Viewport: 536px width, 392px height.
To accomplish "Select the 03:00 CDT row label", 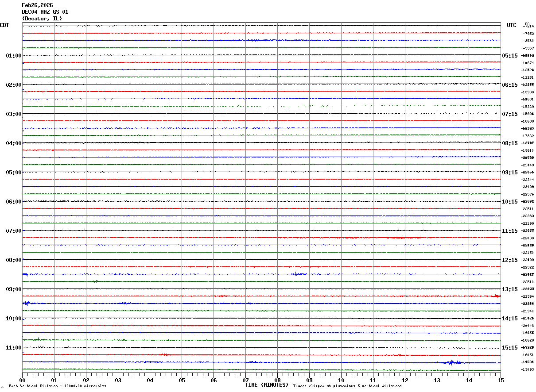I will pos(14,114).
